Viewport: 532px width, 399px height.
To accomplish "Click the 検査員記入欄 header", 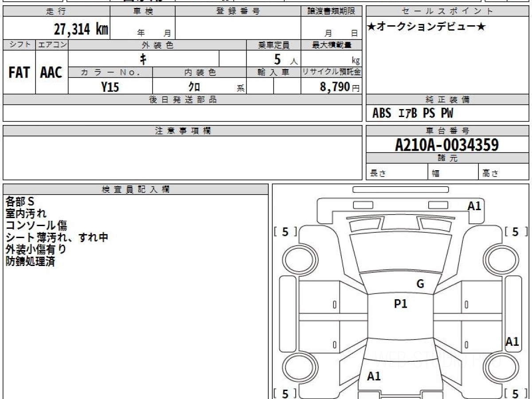I will click(136, 189).
